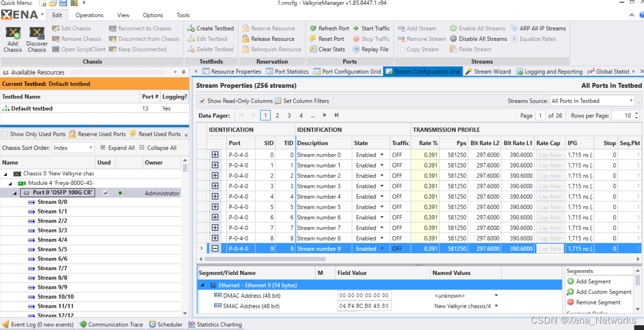Click Disconnect from Chassis
This screenshot has height=330, width=644.
(x=144, y=39)
